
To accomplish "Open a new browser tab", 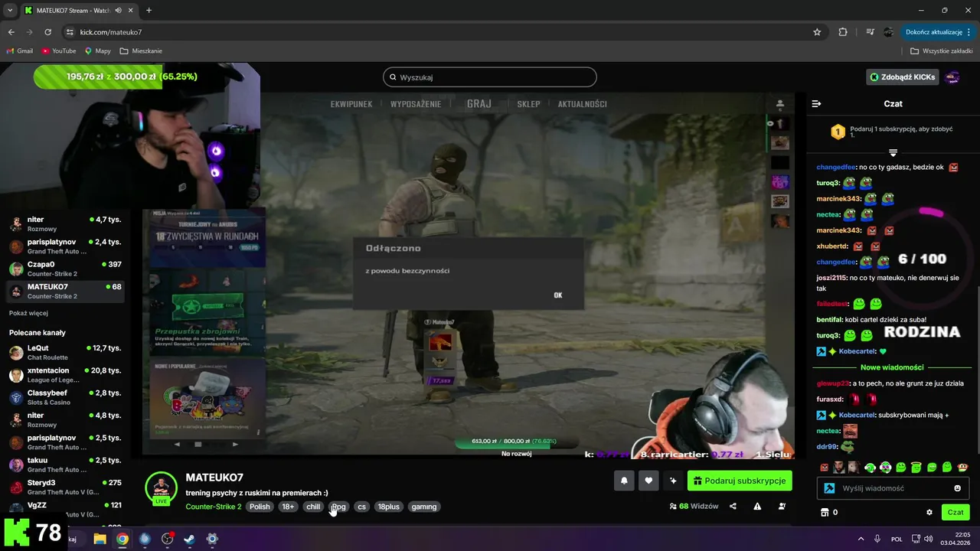I will [149, 10].
